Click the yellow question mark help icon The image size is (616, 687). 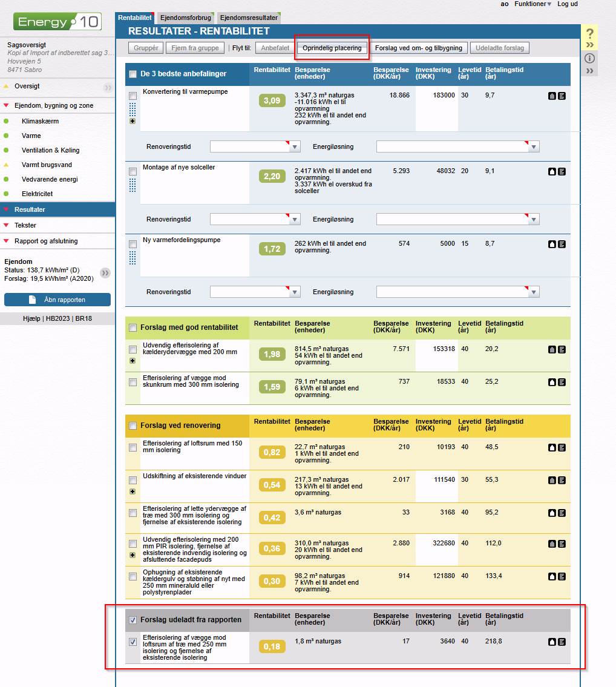590,35
